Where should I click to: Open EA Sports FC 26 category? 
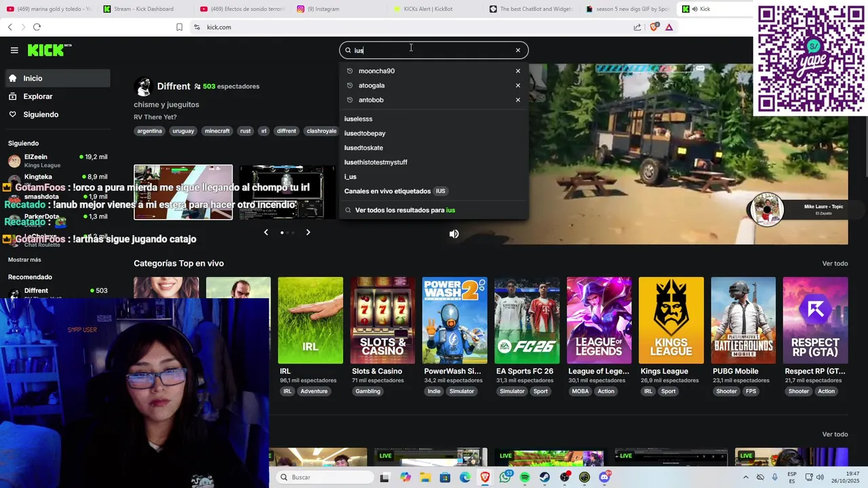pos(527,321)
